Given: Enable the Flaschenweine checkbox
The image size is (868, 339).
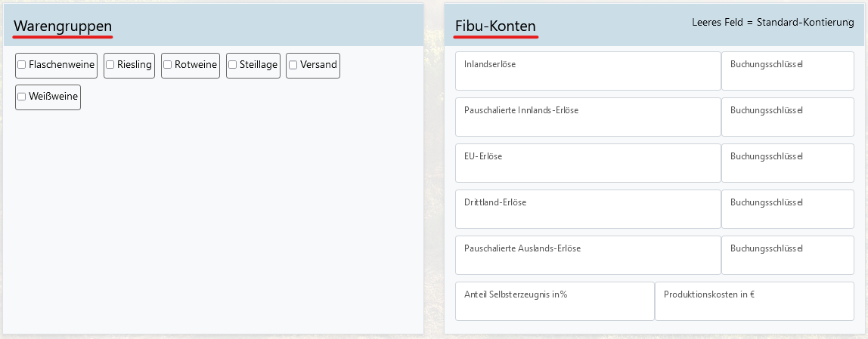Looking at the screenshot, I should click(22, 65).
